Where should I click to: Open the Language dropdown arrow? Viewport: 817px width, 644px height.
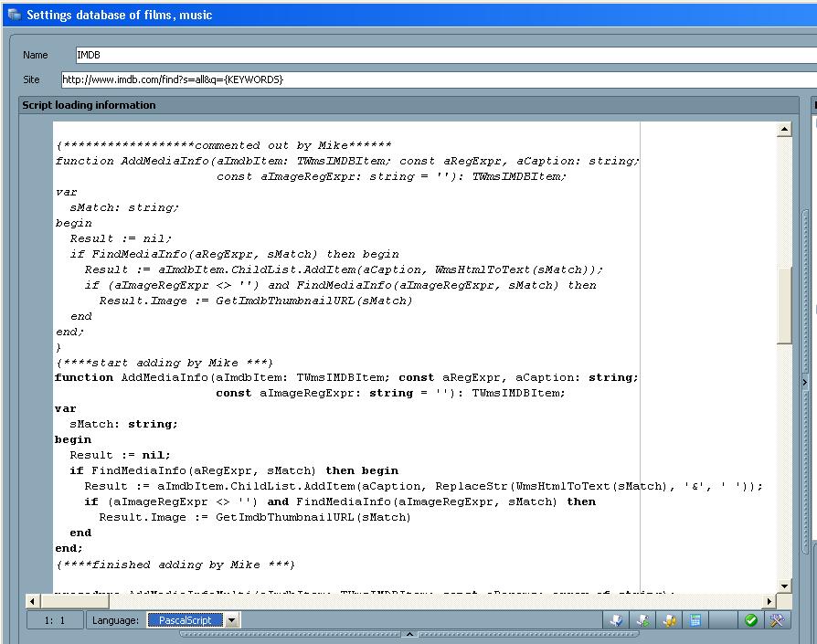click(x=231, y=620)
